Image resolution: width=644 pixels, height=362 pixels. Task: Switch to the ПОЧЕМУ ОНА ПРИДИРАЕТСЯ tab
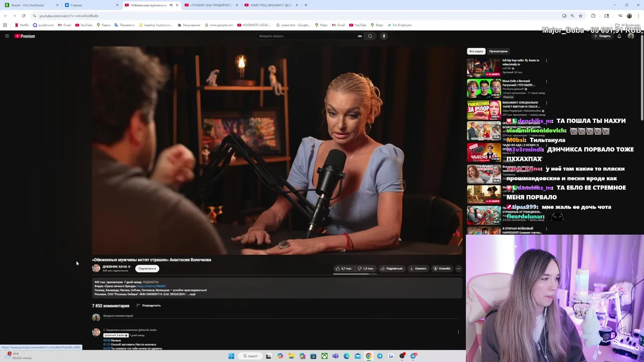click(x=211, y=5)
